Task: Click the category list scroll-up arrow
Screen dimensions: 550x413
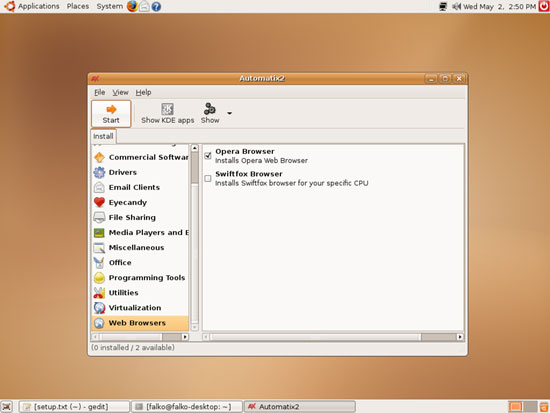Action: [195, 148]
